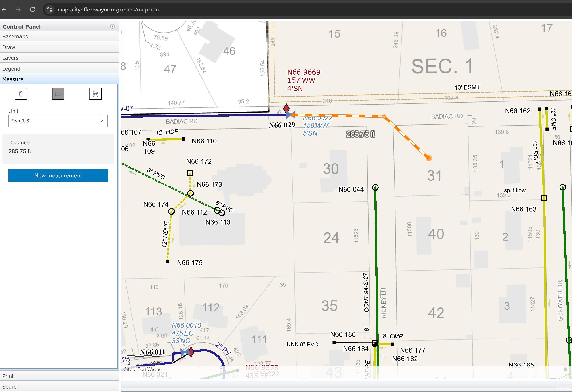Reload the map page

33,10
